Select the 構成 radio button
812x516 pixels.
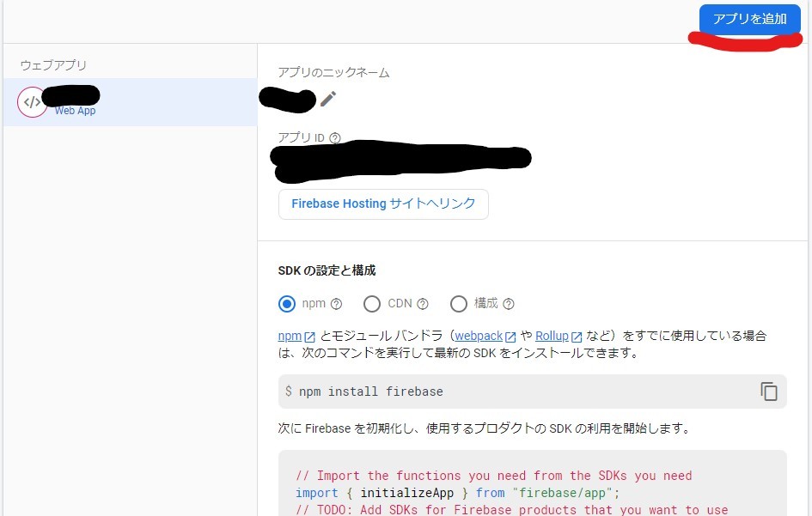coord(458,304)
